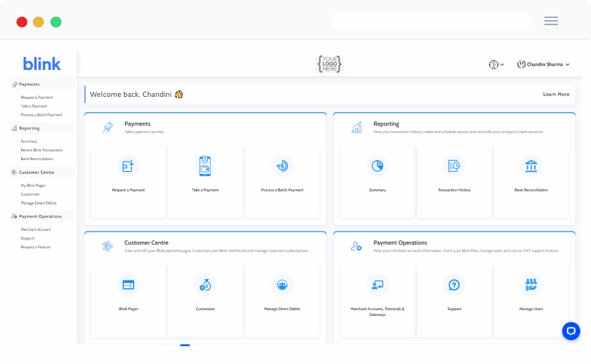Click the blink logo

tap(42, 64)
